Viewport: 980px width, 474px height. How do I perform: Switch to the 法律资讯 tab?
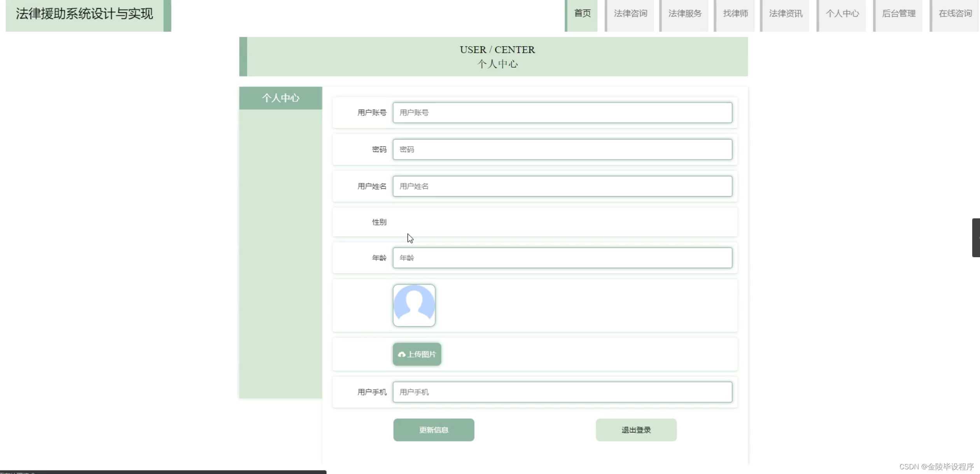pyautogui.click(x=786, y=14)
